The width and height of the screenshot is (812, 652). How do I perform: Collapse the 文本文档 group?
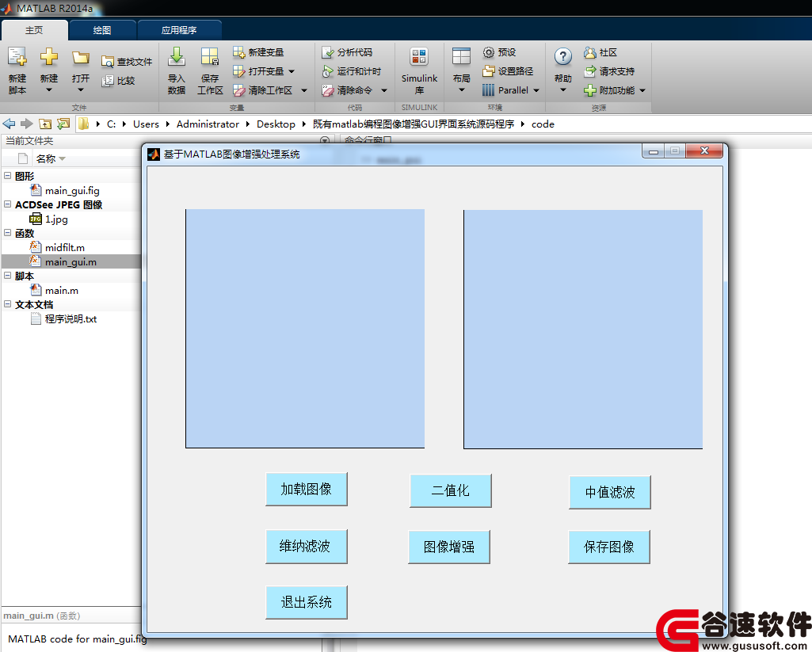tap(7, 304)
